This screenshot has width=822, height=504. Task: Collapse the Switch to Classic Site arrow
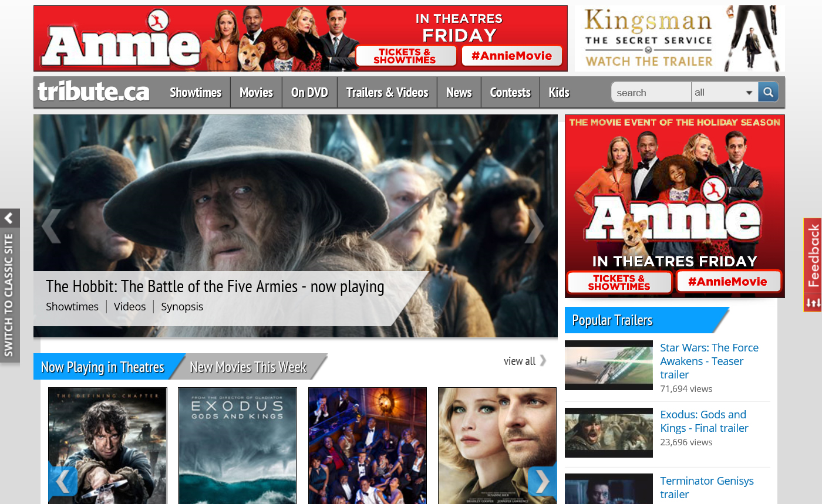coord(9,218)
